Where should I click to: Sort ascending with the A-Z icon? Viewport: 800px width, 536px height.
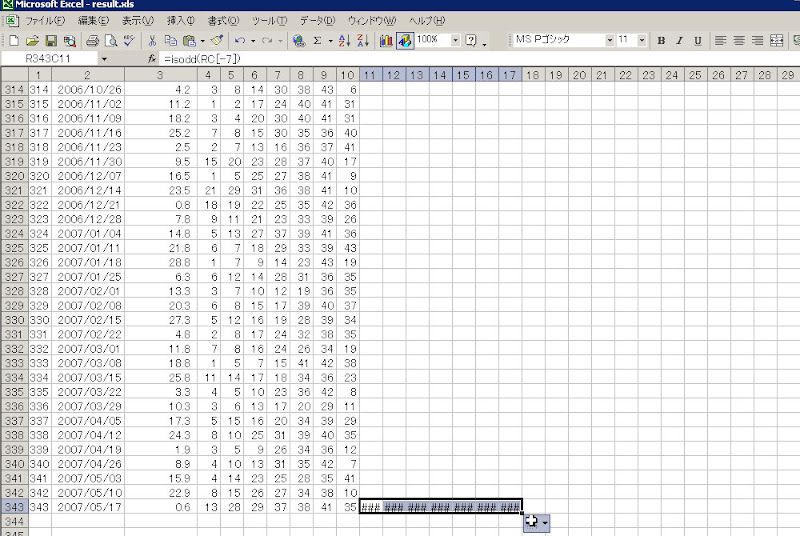[x=344, y=40]
